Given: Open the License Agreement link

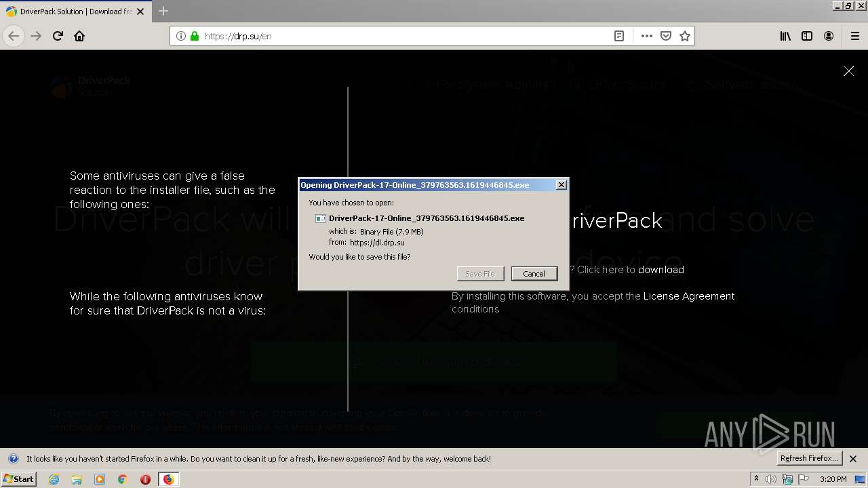Looking at the screenshot, I should [x=689, y=296].
